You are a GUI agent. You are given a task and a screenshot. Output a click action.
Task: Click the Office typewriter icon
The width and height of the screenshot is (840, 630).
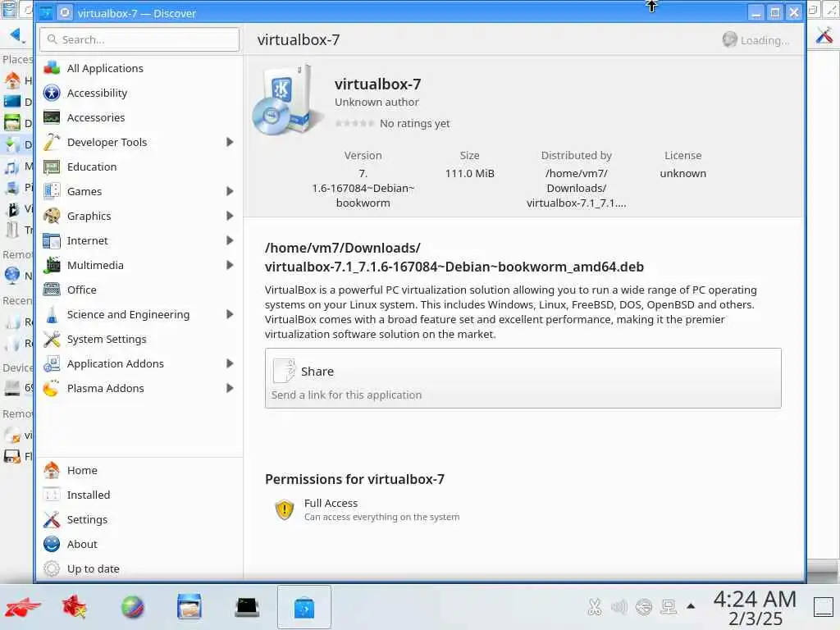tap(52, 290)
